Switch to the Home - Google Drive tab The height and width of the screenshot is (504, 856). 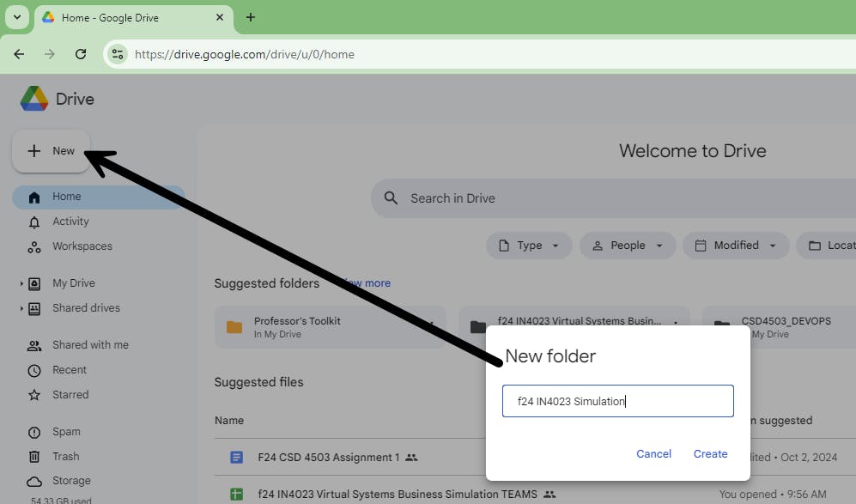point(134,17)
